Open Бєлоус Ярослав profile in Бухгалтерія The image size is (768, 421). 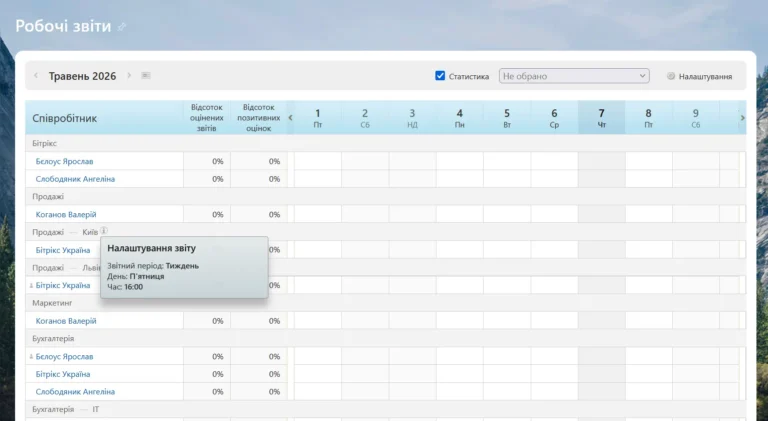pyautogui.click(x=64, y=356)
